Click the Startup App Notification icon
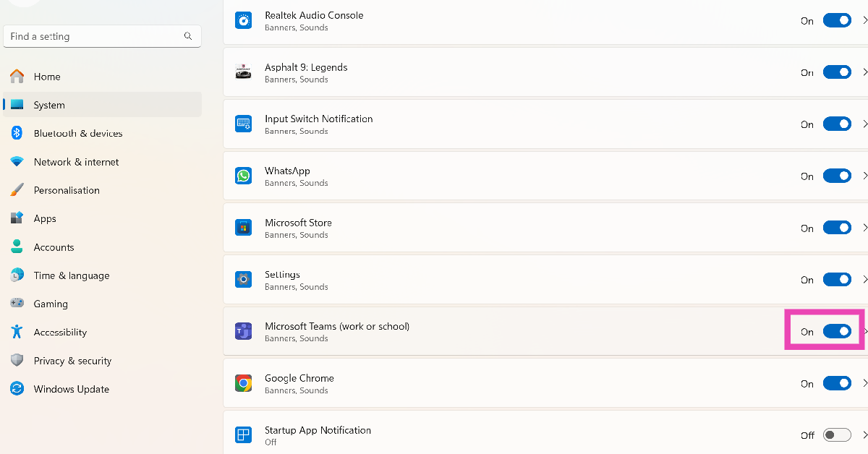868x454 pixels. pyautogui.click(x=243, y=435)
